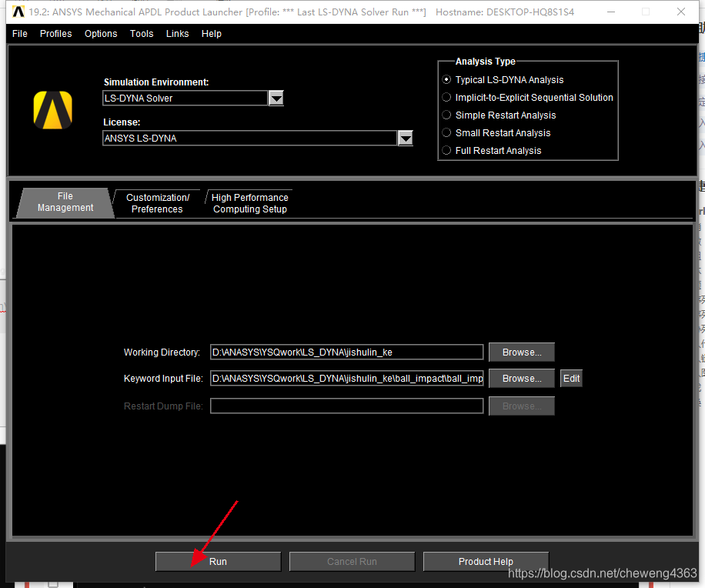This screenshot has width=705, height=588.
Task: Click the Cancel Run button
Action: coord(352,562)
